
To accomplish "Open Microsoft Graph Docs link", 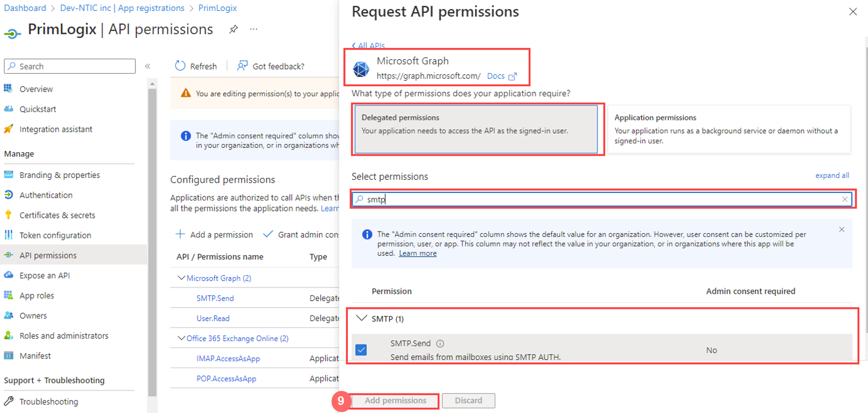I will (x=502, y=76).
